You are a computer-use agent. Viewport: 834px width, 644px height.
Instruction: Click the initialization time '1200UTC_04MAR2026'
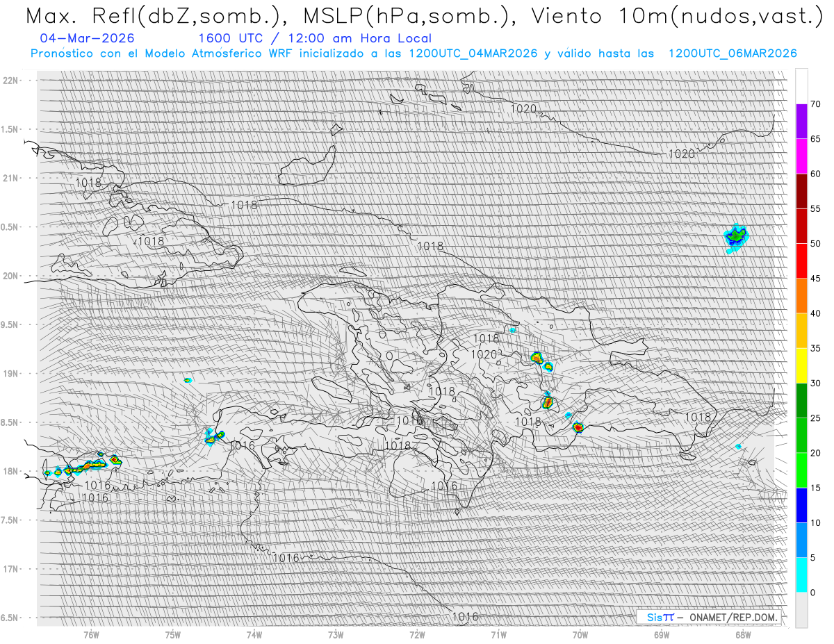point(473,53)
